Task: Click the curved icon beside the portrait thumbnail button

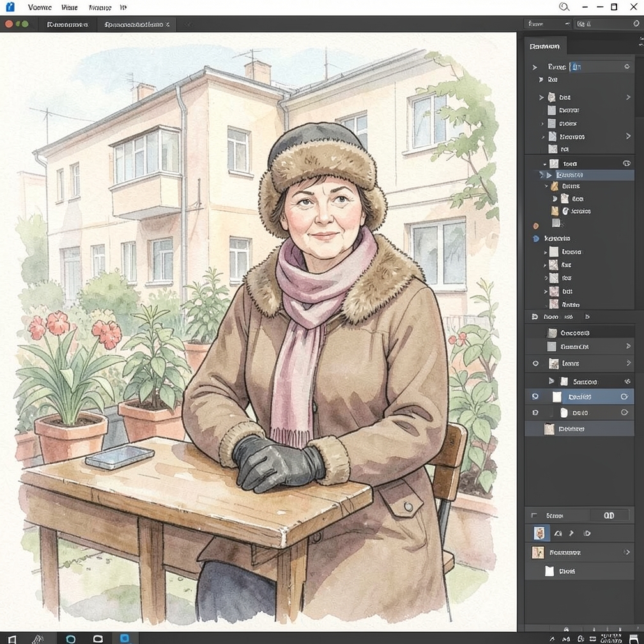Action: 558,533
